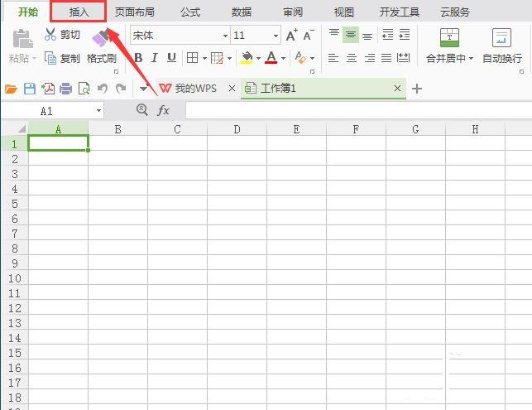Open the fill color dropdown arrow
This screenshot has height=410, width=532.
pyautogui.click(x=258, y=59)
